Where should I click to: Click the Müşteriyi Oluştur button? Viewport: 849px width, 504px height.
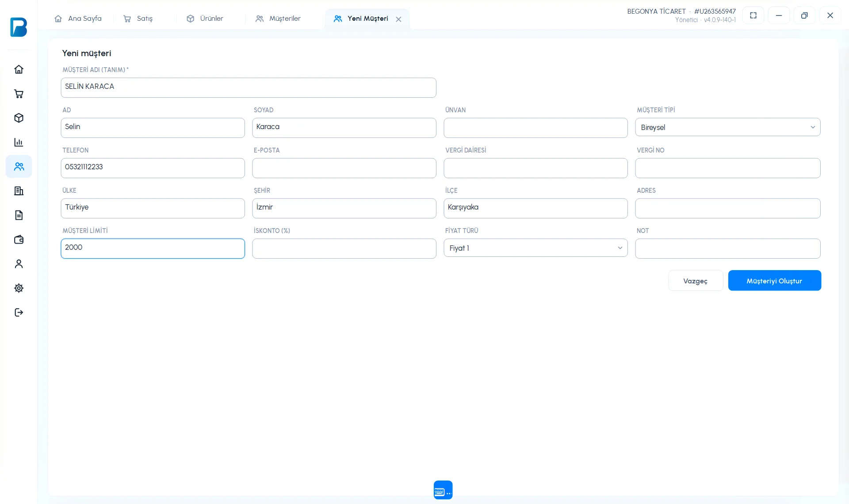click(774, 281)
